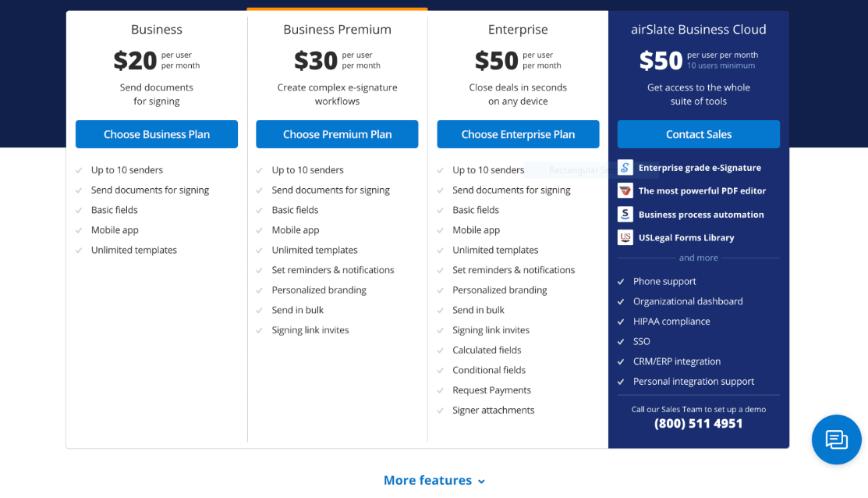Click the More features chevron arrow
Screen dimensions: 868x498
point(481,482)
